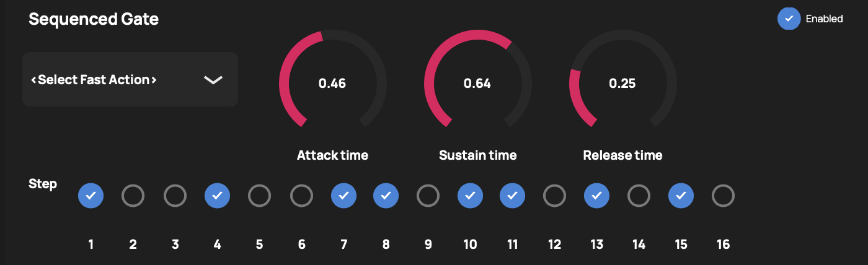Image resolution: width=868 pixels, height=265 pixels.
Task: Turn off step 13 in the sequence
Action: pyautogui.click(x=596, y=196)
